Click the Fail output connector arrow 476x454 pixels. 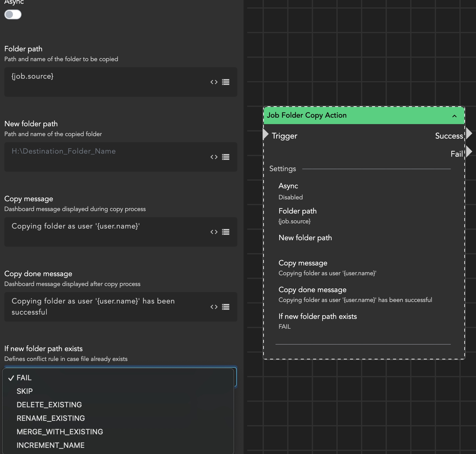[469, 151]
